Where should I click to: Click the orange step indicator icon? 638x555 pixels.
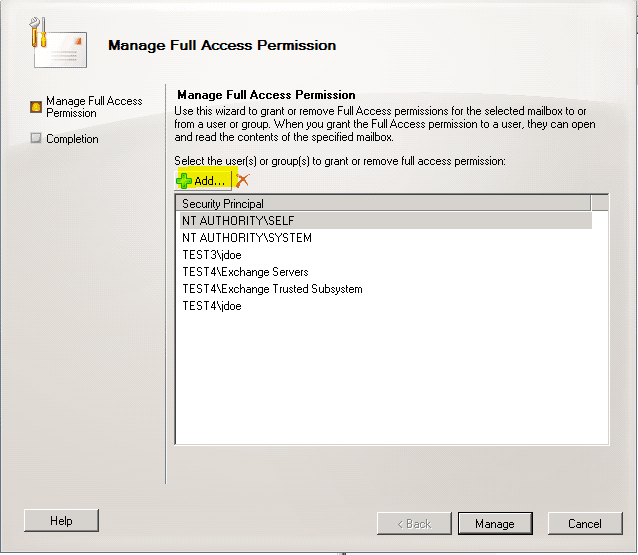click(x=36, y=103)
